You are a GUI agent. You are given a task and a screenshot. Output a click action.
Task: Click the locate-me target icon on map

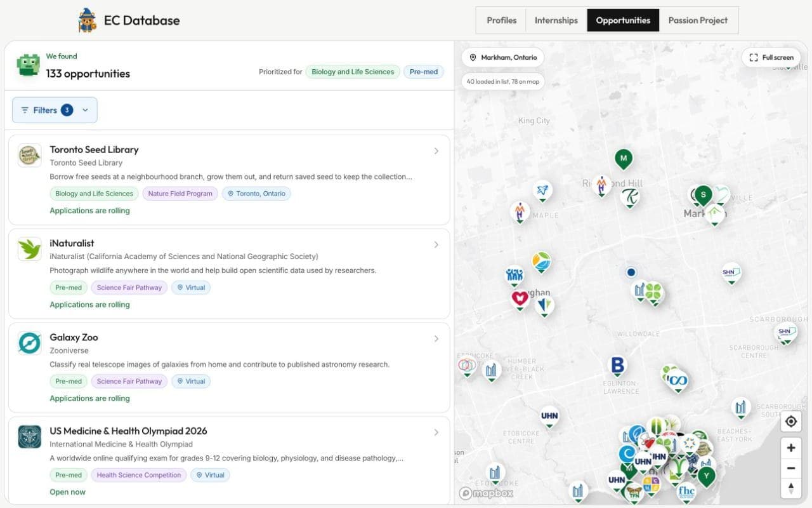pyautogui.click(x=790, y=422)
